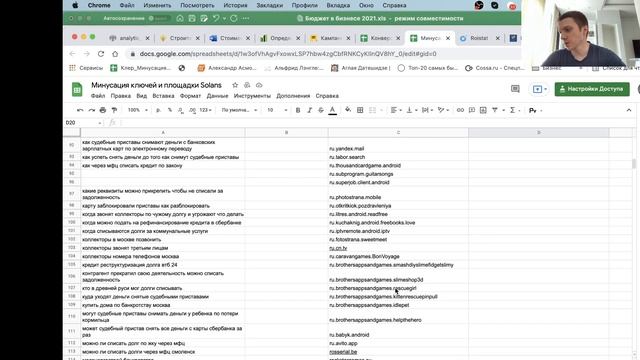Image resolution: width=640 pixels, height=360 pixels.
Task: Open Закладки in macOS menu bar
Action: pos(269,5)
